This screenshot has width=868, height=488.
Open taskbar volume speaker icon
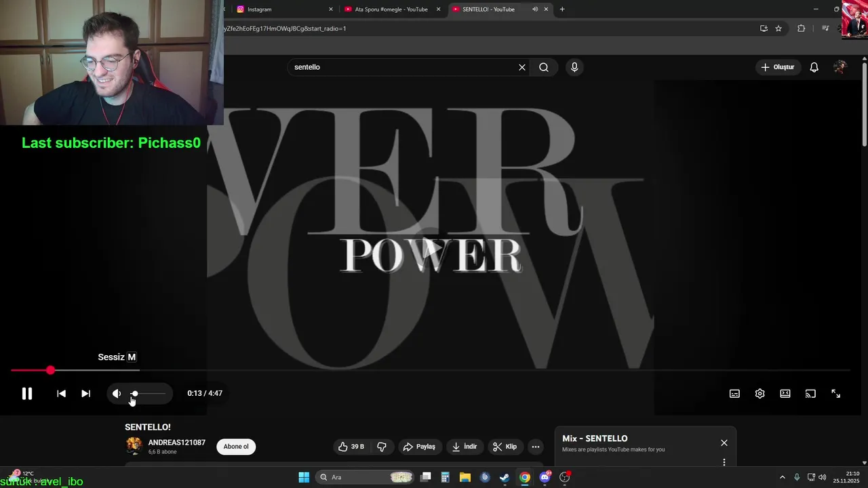pyautogui.click(x=823, y=477)
